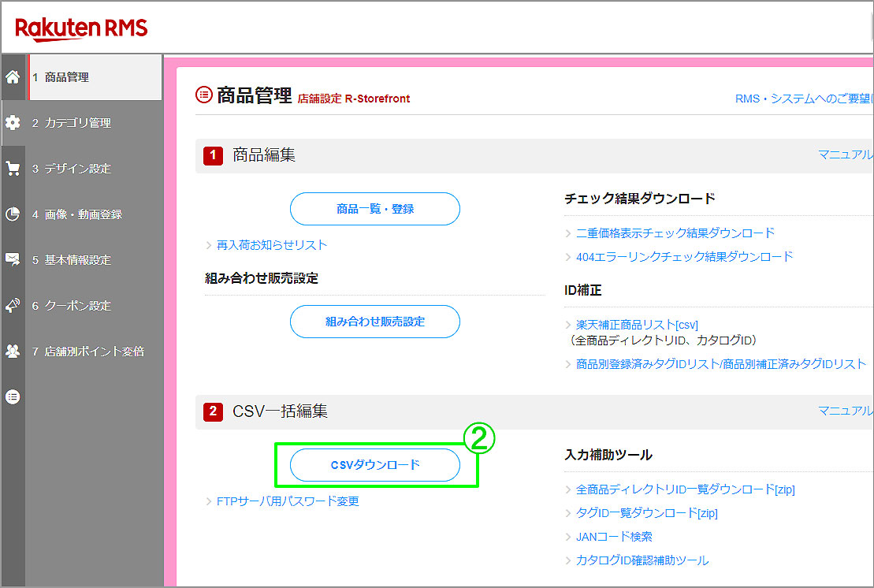The width and height of the screenshot is (874, 588).
Task: Open カタログID確認補助ツール link
Action: point(642,560)
